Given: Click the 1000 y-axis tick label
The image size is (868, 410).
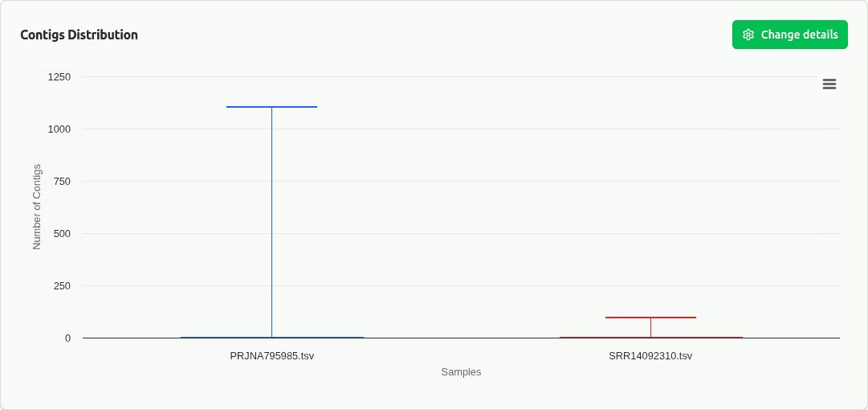Looking at the screenshot, I should tap(59, 129).
